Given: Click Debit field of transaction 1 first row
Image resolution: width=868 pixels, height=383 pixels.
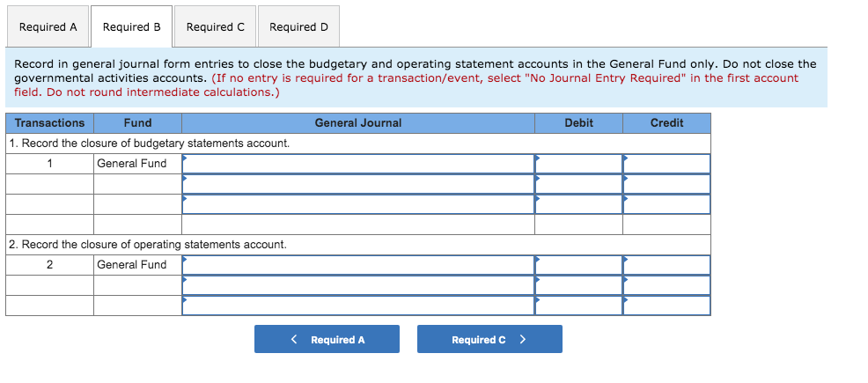Looking at the screenshot, I should (x=578, y=164).
